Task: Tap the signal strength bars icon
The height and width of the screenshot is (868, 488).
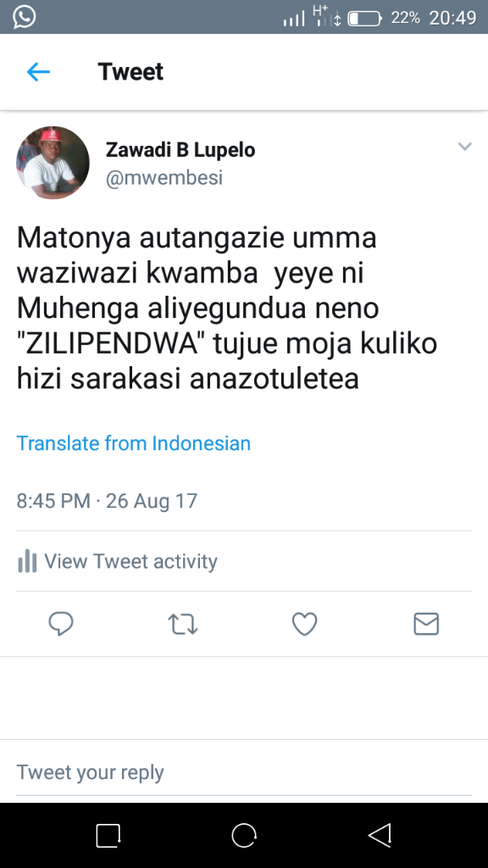Action: coord(294,20)
